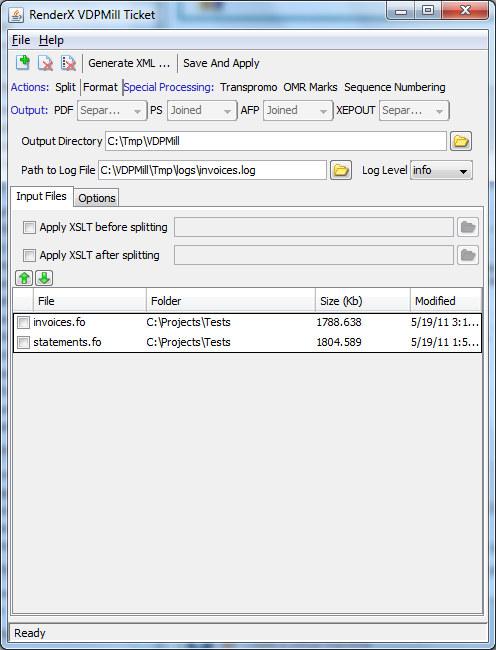The height and width of the screenshot is (650, 496).
Task: Click the Java icon in title bar
Action: [16, 15]
